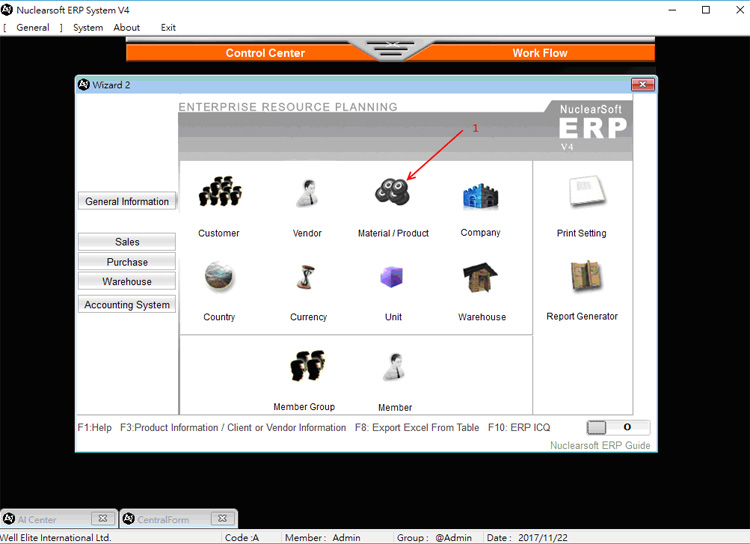Click the Nuclearsoft ERP System app icon
The image size is (750, 544).
[7, 10]
